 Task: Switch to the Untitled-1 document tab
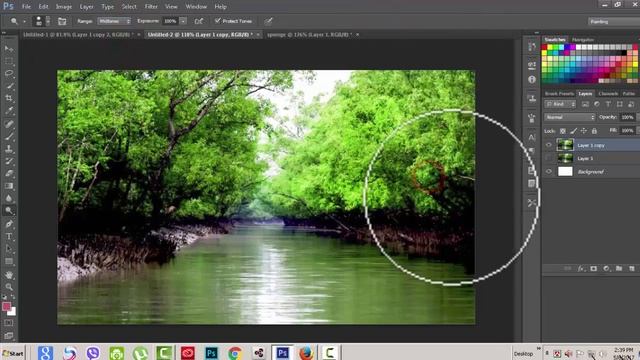tap(78, 35)
